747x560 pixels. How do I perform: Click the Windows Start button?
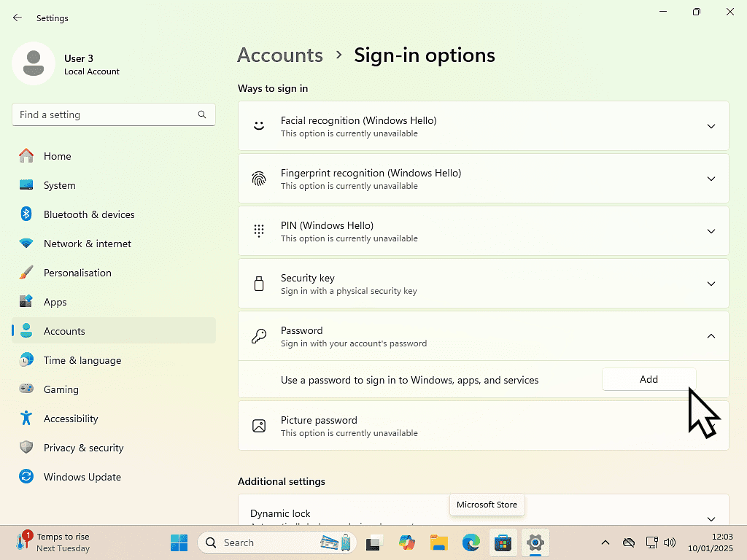179,542
